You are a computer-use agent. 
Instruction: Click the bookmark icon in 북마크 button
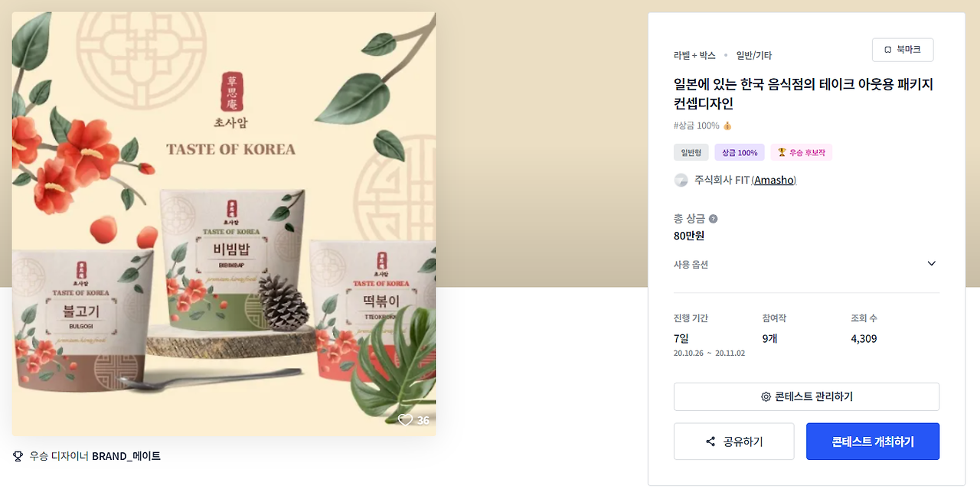pos(888,50)
